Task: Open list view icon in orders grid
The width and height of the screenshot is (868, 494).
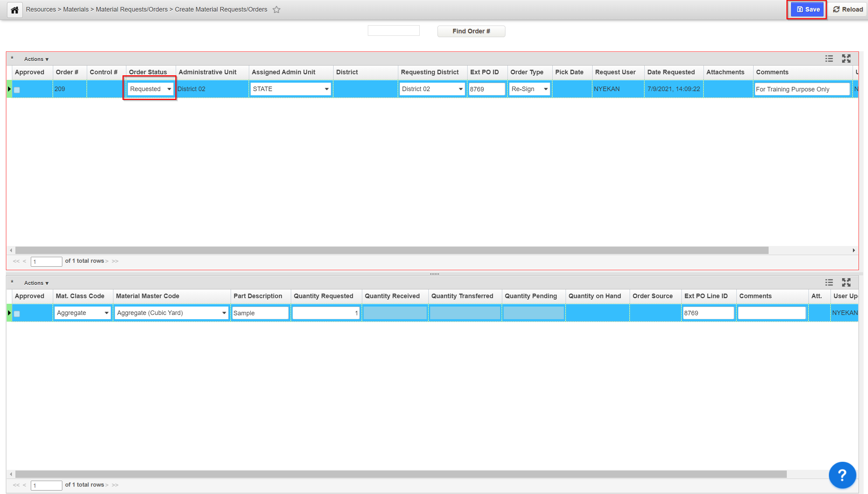Action: (x=829, y=59)
